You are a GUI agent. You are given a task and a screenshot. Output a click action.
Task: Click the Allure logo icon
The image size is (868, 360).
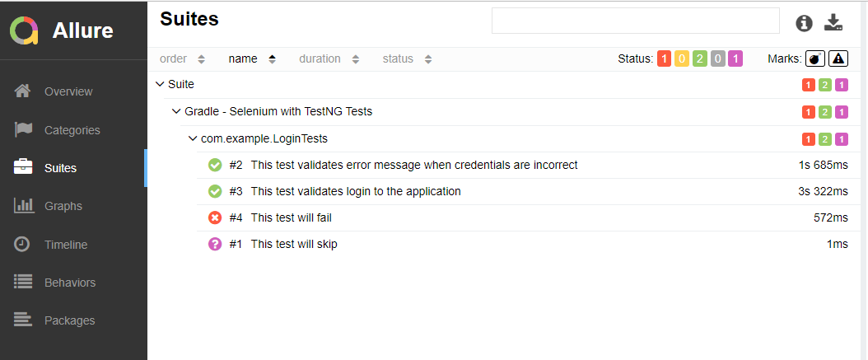pyautogui.click(x=24, y=30)
